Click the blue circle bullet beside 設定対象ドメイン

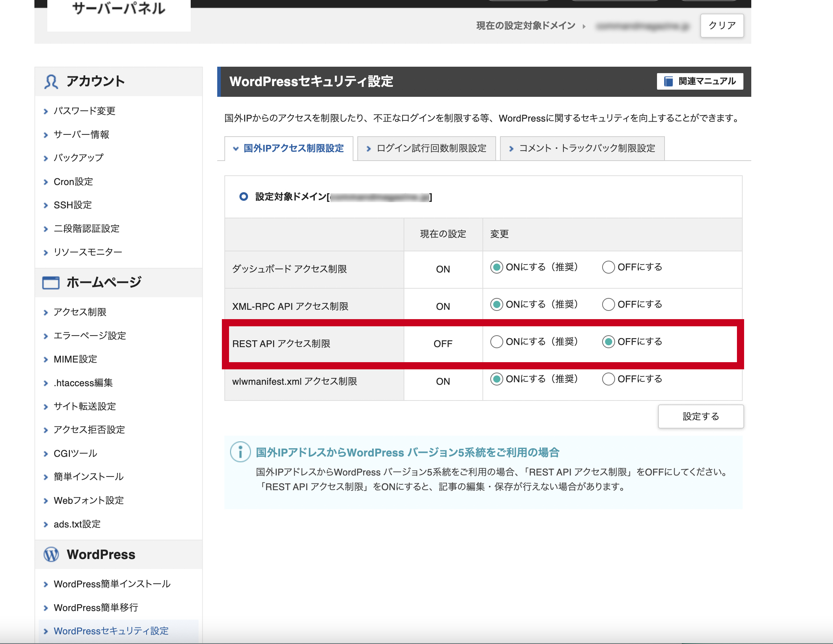[x=243, y=196]
